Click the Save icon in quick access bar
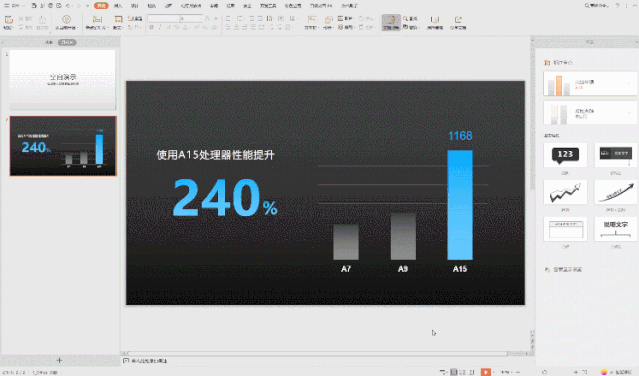This screenshot has height=376, width=639. 34,6
